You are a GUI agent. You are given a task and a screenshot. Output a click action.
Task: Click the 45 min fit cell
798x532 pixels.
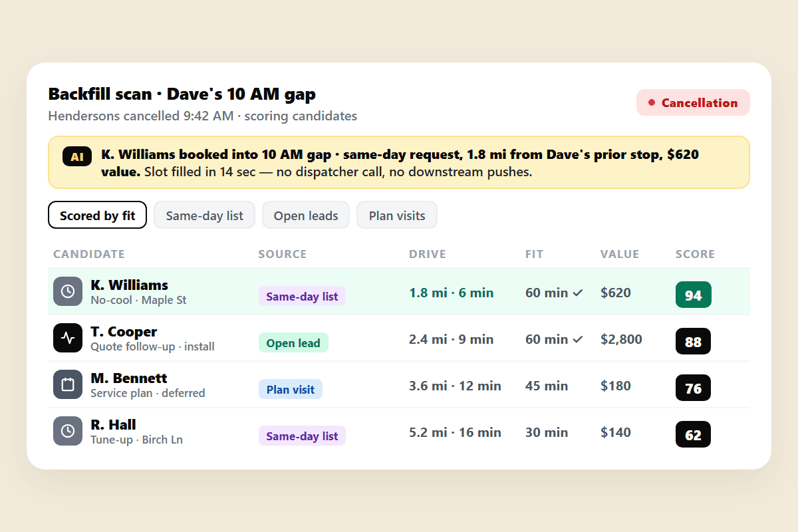pos(547,386)
